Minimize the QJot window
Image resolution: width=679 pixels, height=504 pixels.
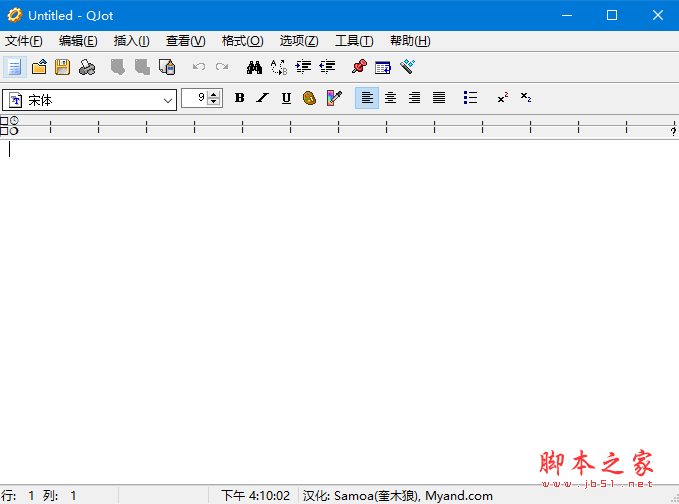567,15
